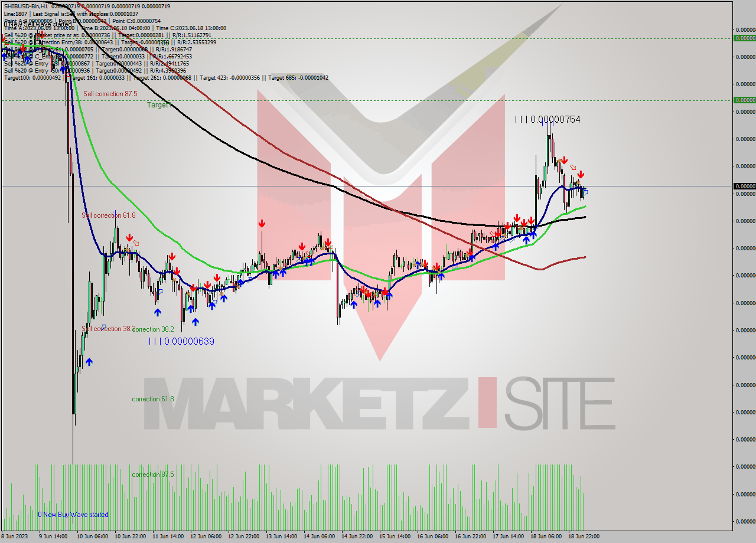Image resolution: width=756 pixels, height=543 pixels.
Task: Click the '13 Jun 14:00' time axis label
Action: (x=281, y=536)
